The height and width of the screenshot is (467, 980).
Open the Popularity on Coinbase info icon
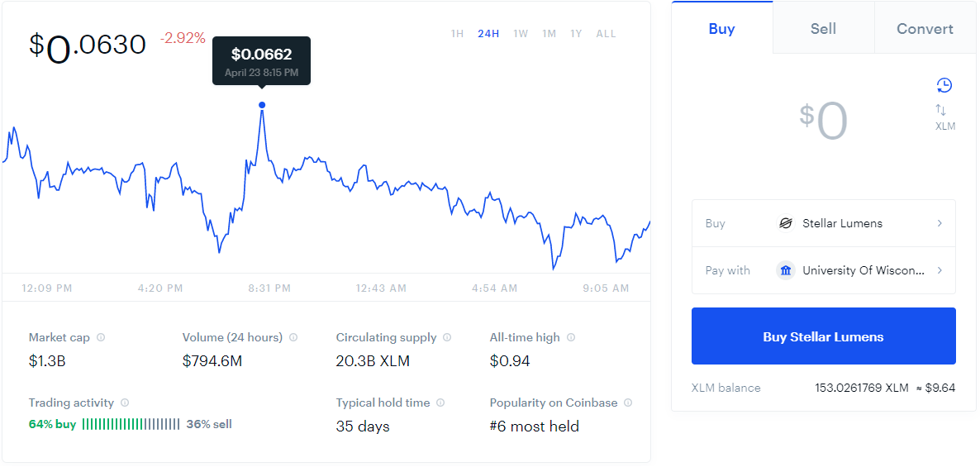coord(628,403)
